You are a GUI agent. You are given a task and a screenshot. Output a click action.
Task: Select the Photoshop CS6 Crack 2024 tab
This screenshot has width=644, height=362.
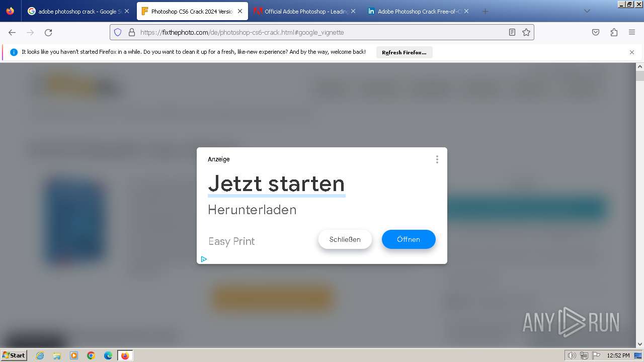192,11
